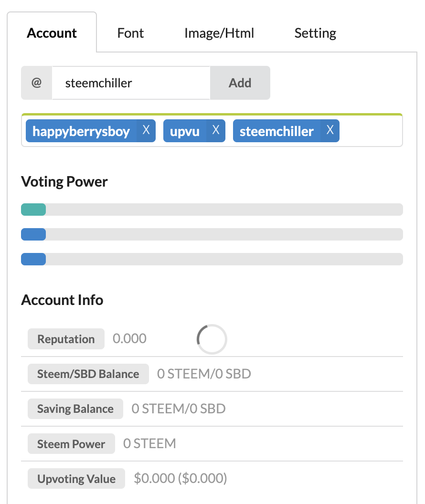Screen dimensions: 425x504
Task: Click the @ symbol prefix
Action: [x=36, y=83]
